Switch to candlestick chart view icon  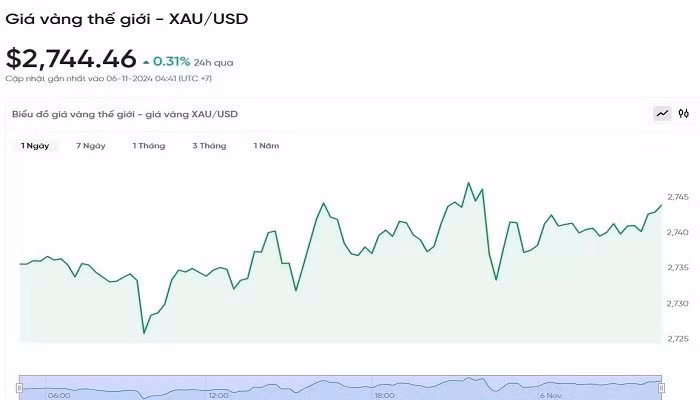coord(684,114)
